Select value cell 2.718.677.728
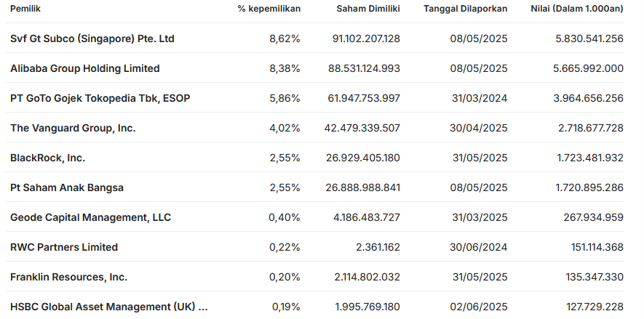This screenshot has height=319, width=644. 588,128
